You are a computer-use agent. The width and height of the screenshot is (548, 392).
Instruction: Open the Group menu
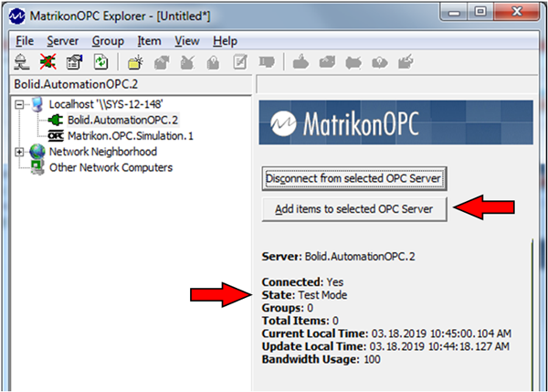click(108, 41)
